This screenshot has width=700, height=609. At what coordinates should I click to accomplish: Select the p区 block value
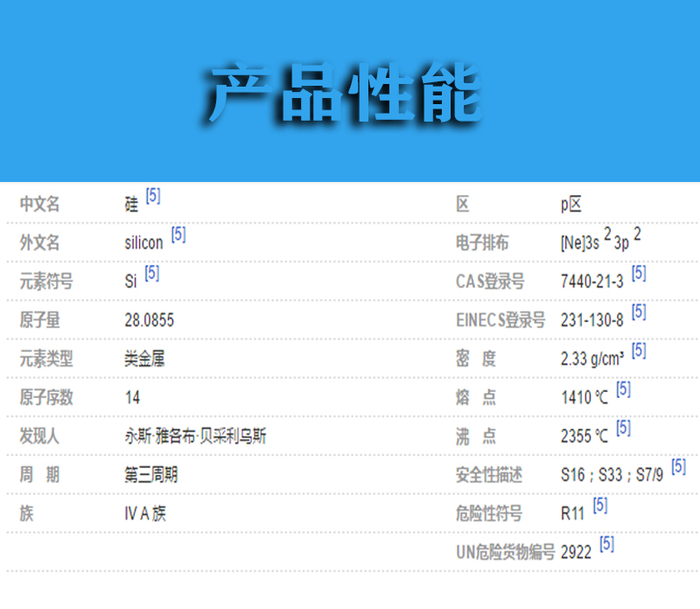pyautogui.click(x=571, y=205)
